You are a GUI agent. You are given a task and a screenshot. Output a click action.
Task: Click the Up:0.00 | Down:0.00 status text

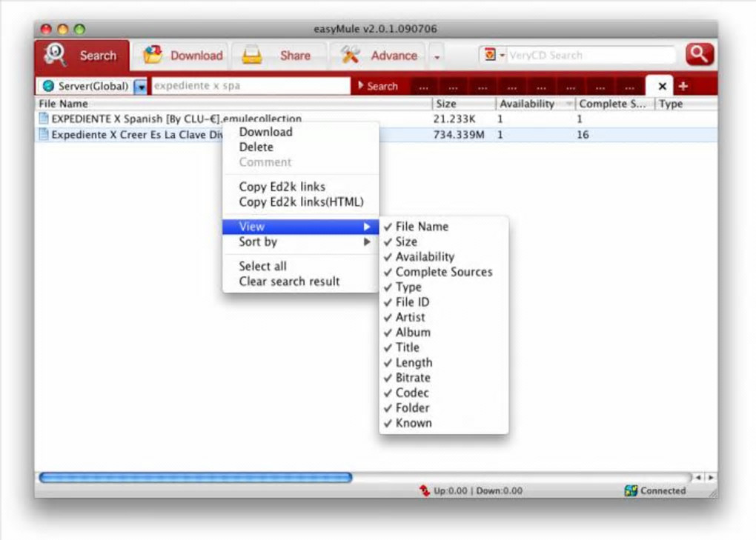478,491
